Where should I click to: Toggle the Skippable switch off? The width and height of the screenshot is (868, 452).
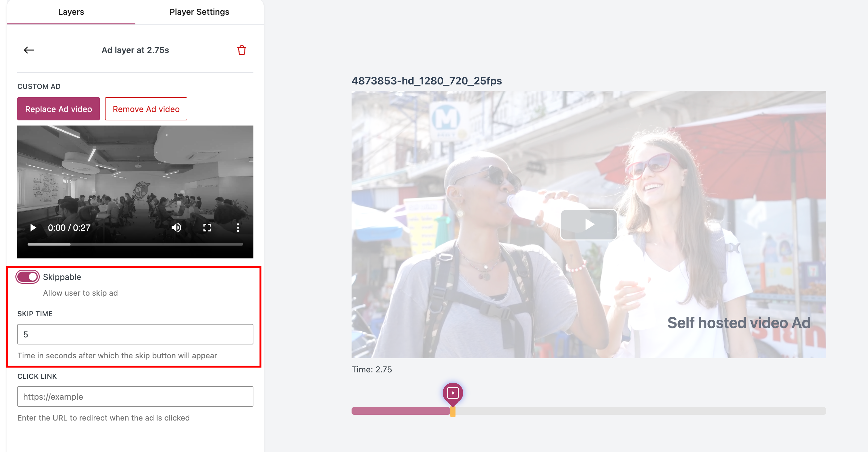point(28,277)
